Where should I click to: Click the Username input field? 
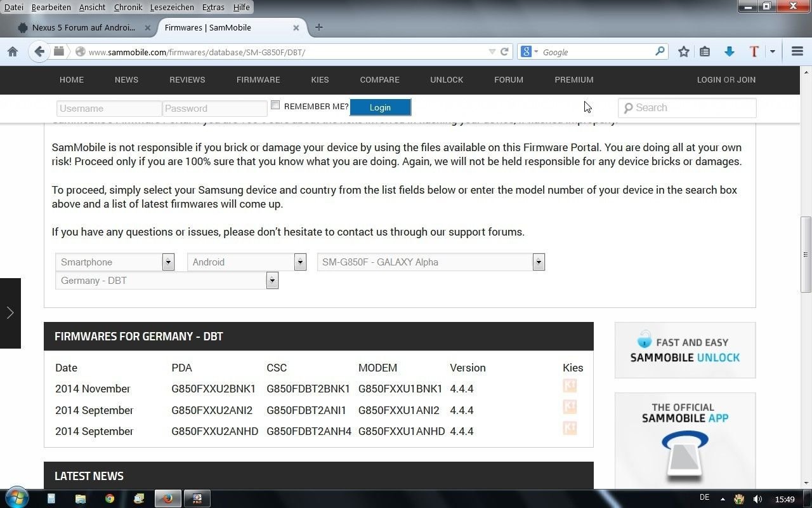click(x=109, y=108)
